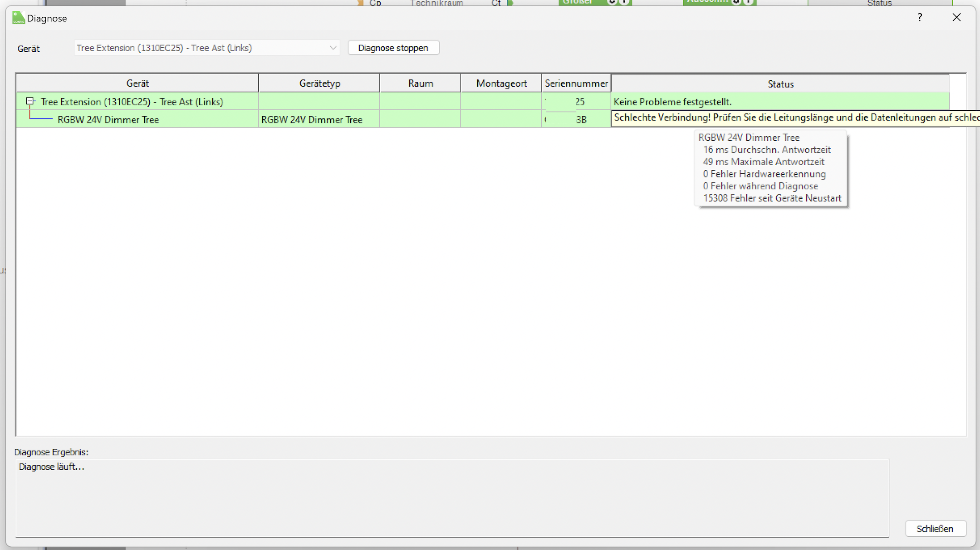Click the question mark help button

click(x=920, y=18)
